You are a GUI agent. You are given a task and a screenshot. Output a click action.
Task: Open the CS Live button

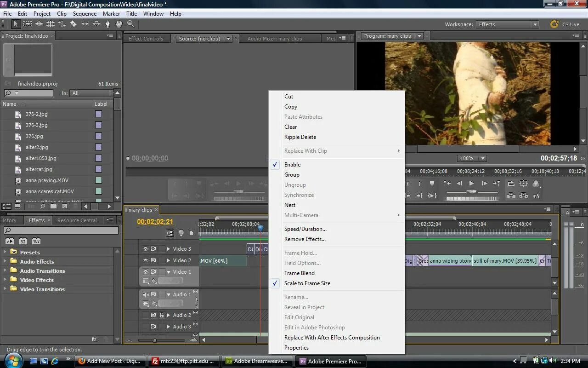click(565, 24)
